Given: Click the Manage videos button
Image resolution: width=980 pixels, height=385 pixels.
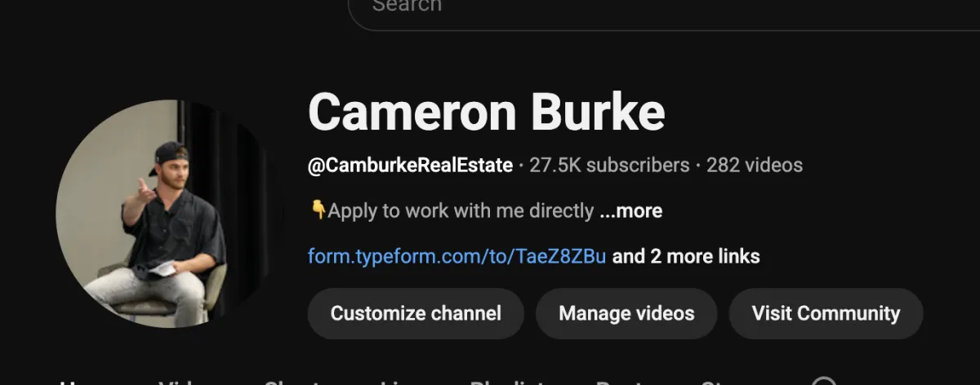Looking at the screenshot, I should [x=626, y=313].
